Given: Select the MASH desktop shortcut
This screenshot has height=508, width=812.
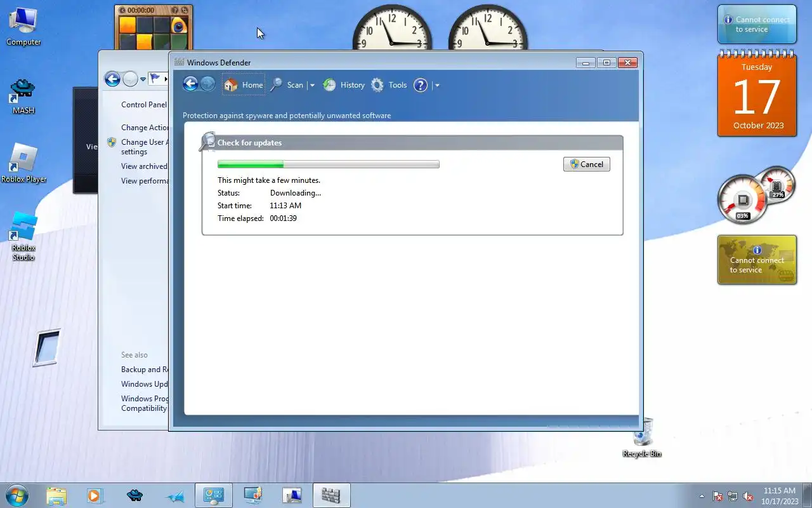Looking at the screenshot, I should coord(23,97).
